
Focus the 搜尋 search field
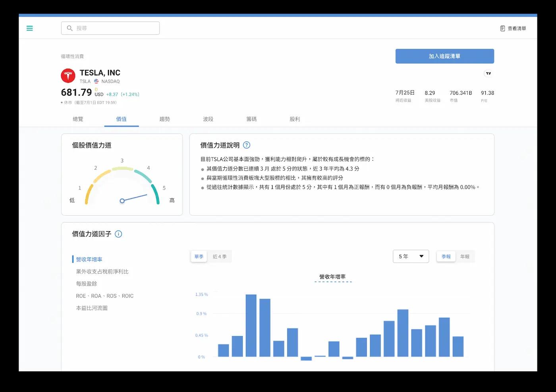click(x=110, y=28)
